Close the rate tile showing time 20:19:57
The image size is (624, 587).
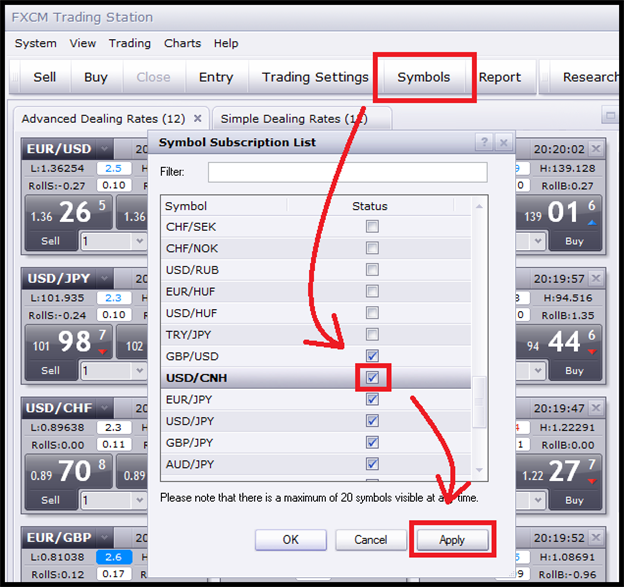pos(596,278)
